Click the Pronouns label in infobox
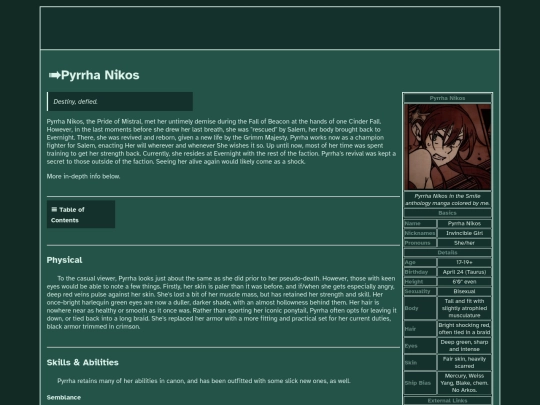 click(x=420, y=243)
